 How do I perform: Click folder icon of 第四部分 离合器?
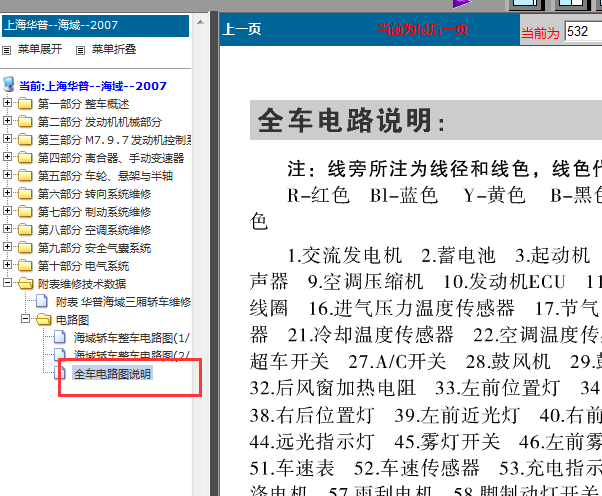pos(25,158)
